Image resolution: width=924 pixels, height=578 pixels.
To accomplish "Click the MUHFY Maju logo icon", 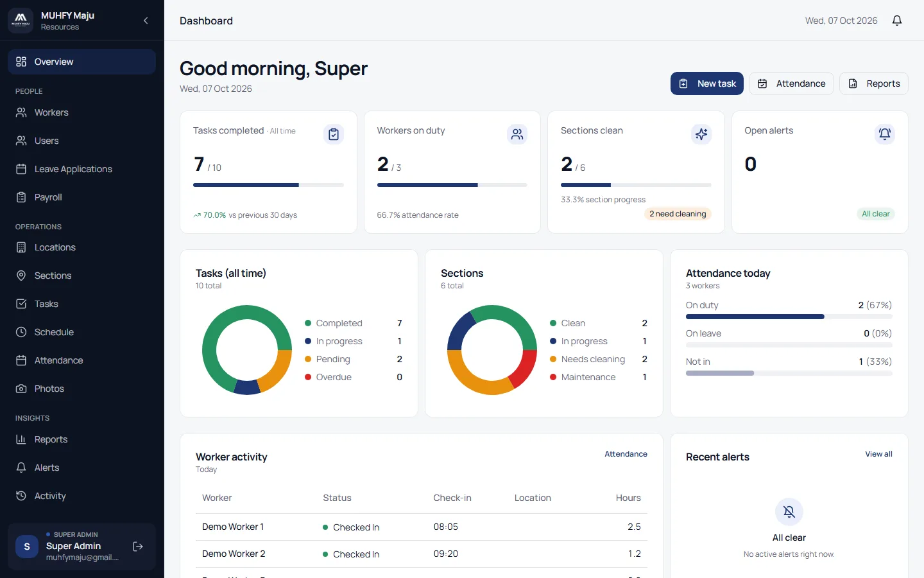I will coord(21,21).
